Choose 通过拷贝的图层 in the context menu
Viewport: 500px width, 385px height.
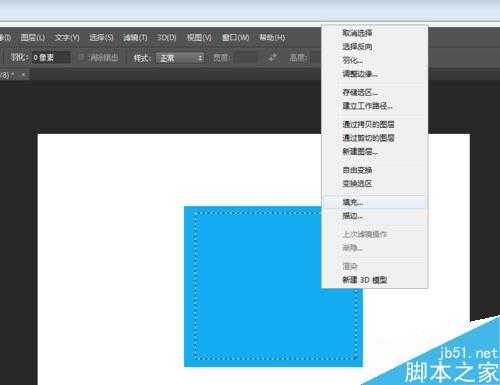[375, 124]
